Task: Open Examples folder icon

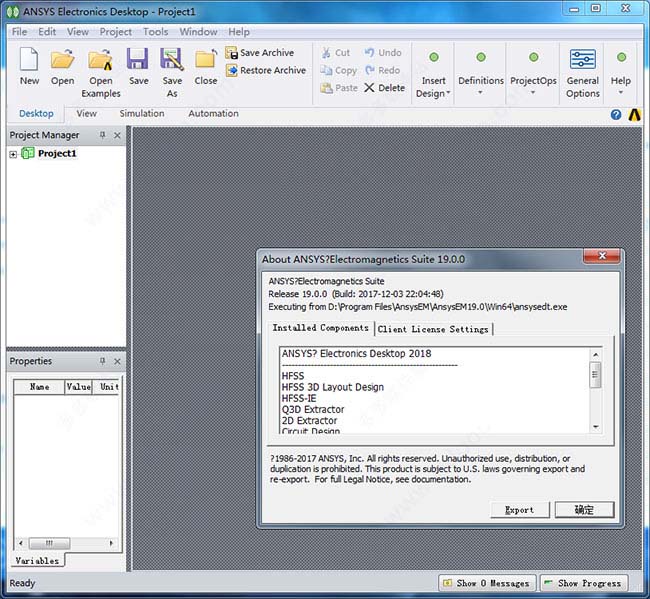Action: (100, 60)
